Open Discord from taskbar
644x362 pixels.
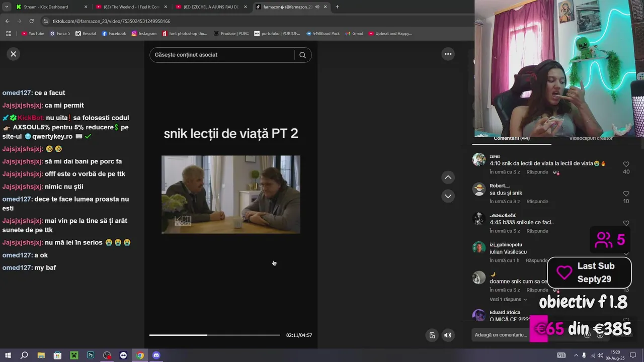point(156,355)
